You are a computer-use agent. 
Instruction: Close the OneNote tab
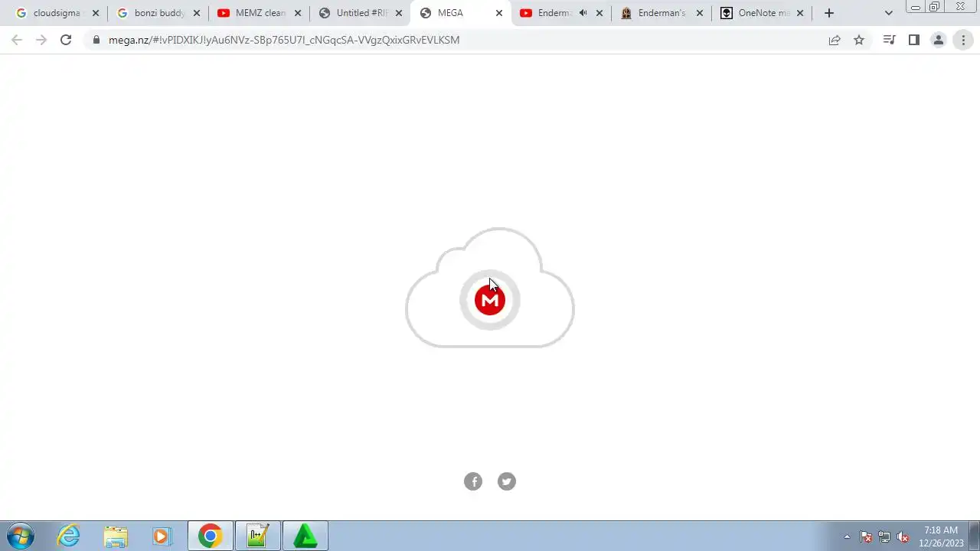coord(800,13)
